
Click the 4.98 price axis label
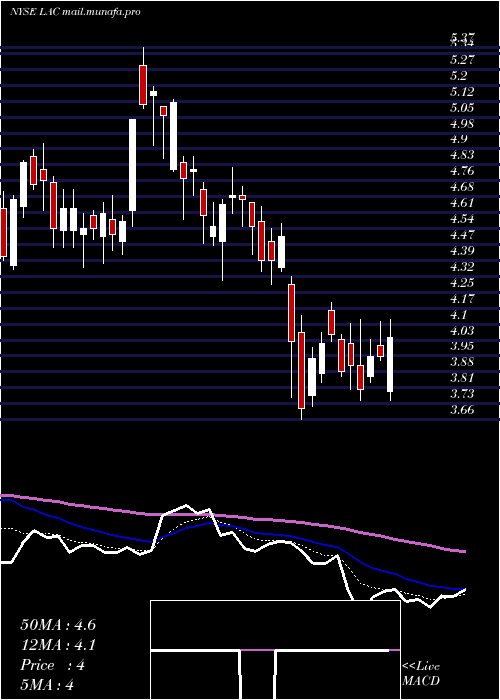pos(462,124)
